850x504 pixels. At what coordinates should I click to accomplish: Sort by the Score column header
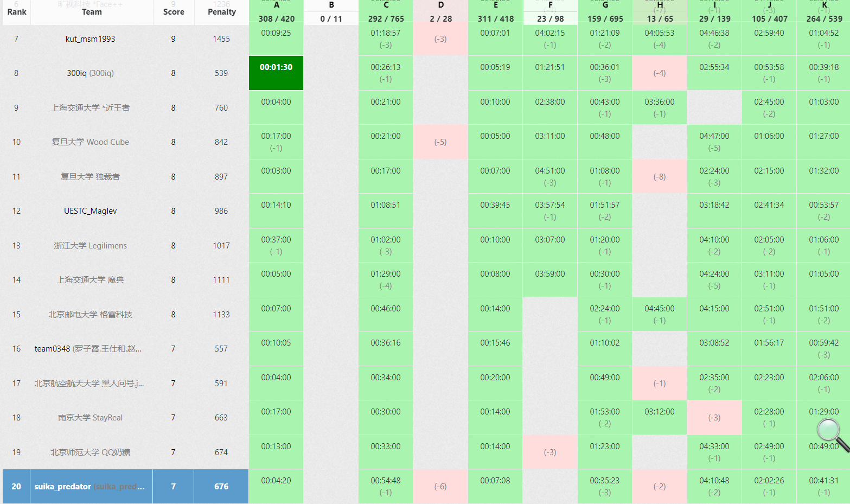174,12
